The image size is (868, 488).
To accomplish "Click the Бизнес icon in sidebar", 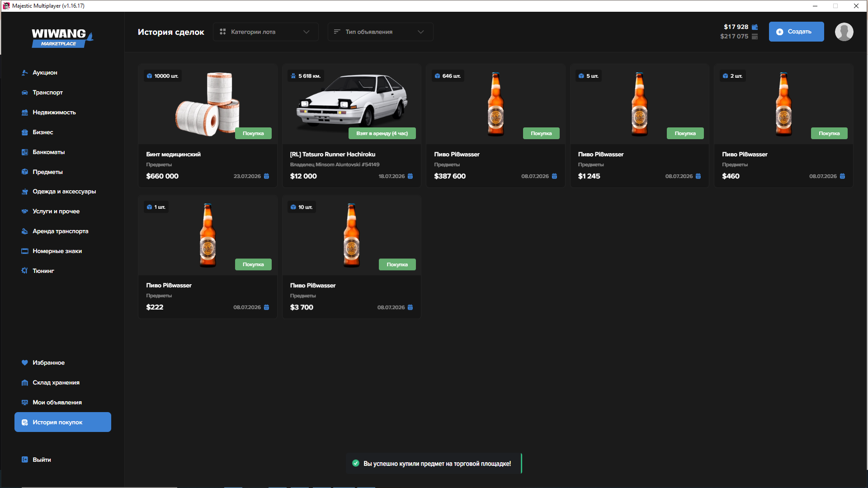I will click(x=25, y=132).
